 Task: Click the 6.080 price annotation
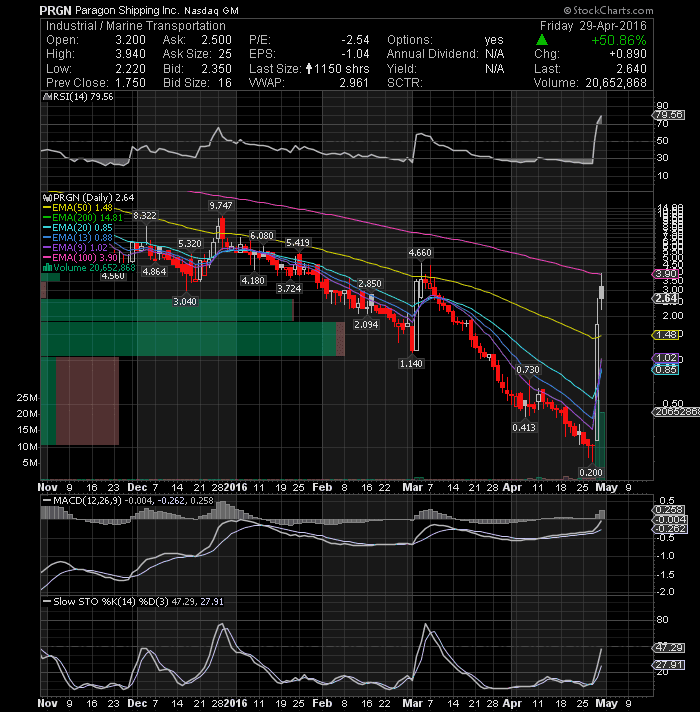tap(262, 236)
